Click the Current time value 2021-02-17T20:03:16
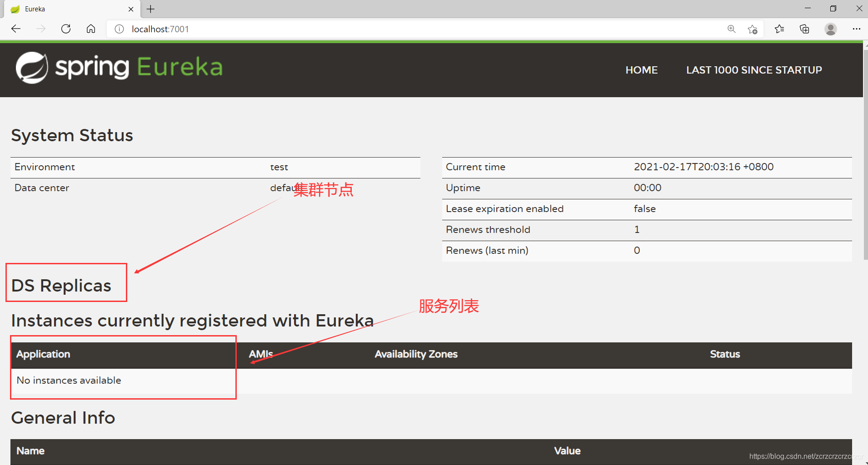 (x=703, y=167)
